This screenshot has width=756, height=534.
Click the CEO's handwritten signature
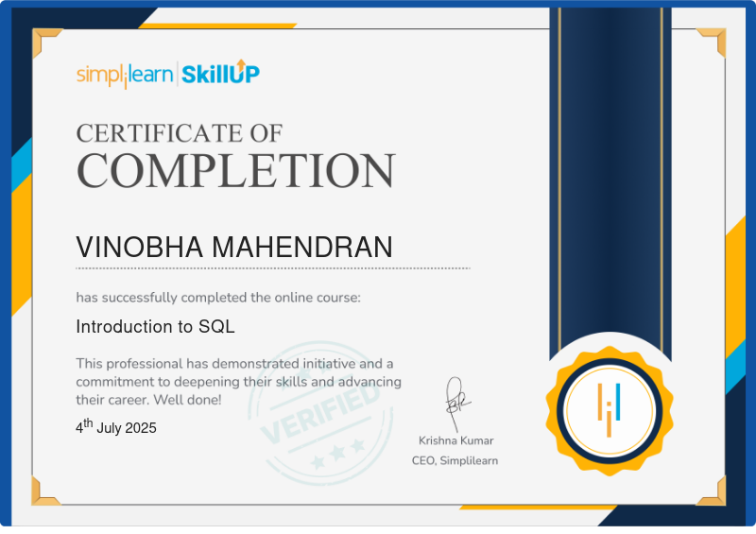coord(457,400)
